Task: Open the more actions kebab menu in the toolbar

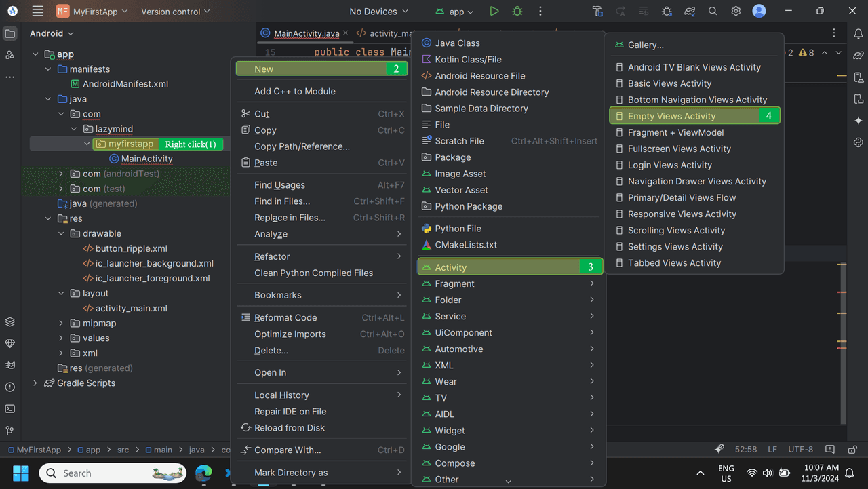Action: tap(540, 11)
